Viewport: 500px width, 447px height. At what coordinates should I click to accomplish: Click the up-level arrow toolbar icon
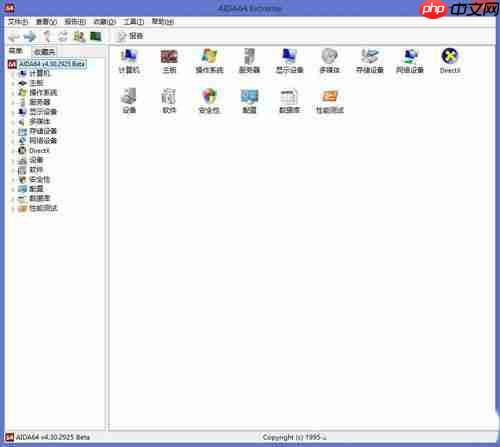point(47,36)
